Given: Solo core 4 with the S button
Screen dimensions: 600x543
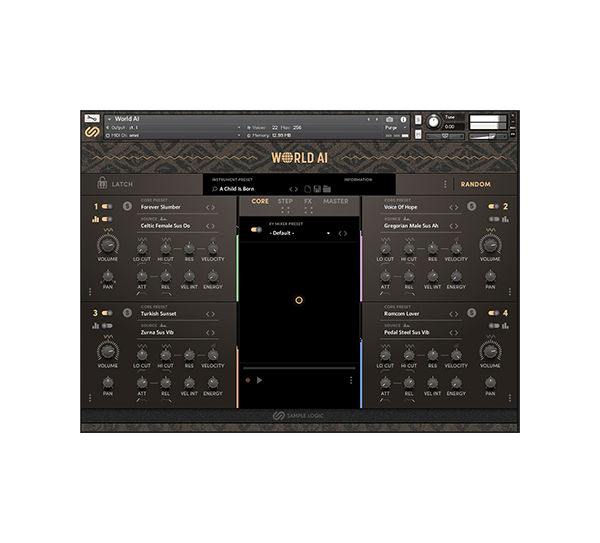Looking at the screenshot, I should pos(471,313).
